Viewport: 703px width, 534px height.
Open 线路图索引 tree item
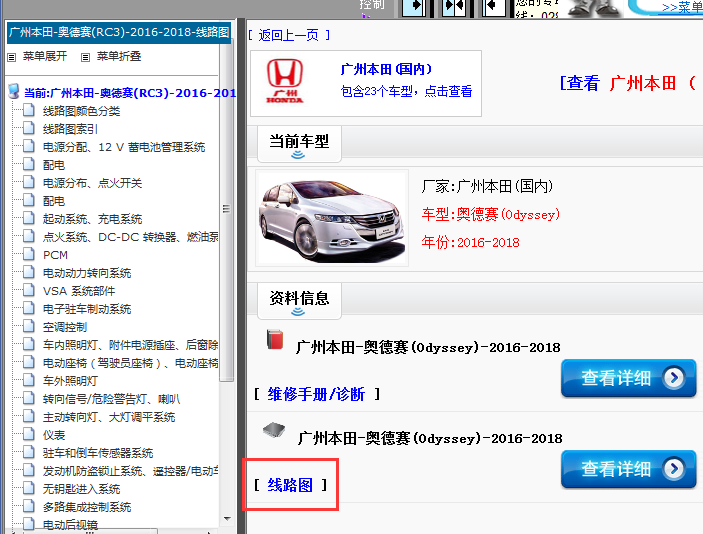pos(70,129)
